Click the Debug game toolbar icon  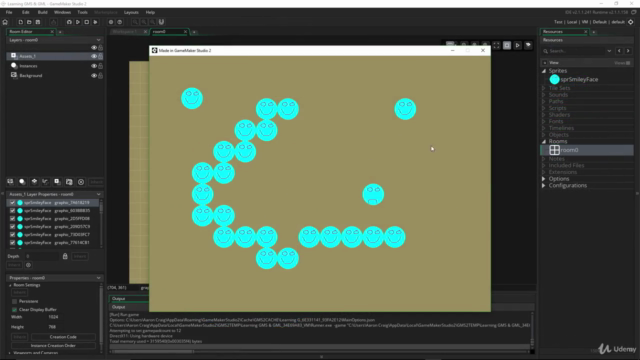69,22
